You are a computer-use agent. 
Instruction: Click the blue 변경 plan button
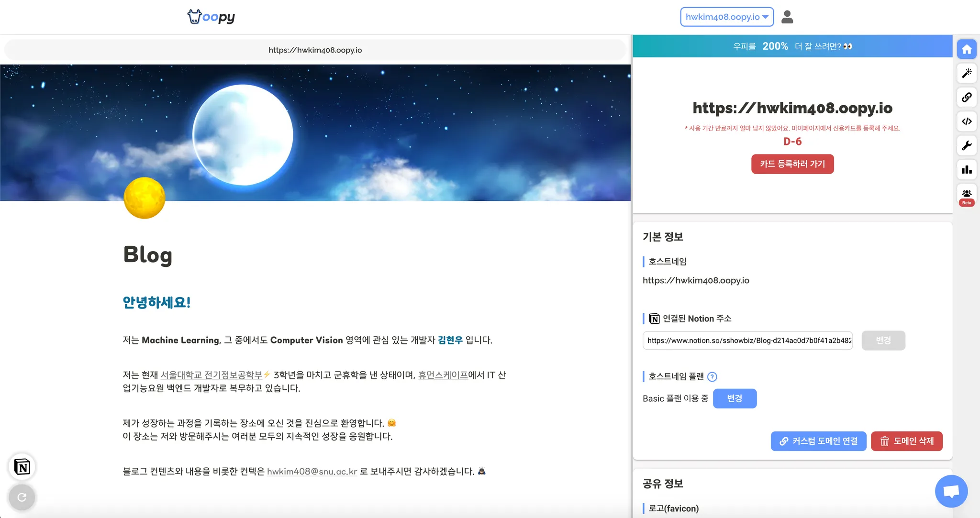click(x=735, y=398)
